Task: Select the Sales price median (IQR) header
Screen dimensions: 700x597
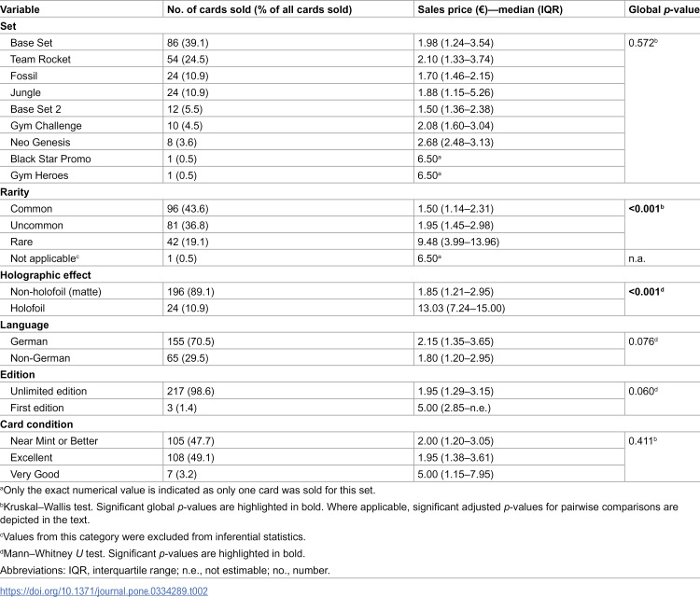Action: tap(490, 9)
